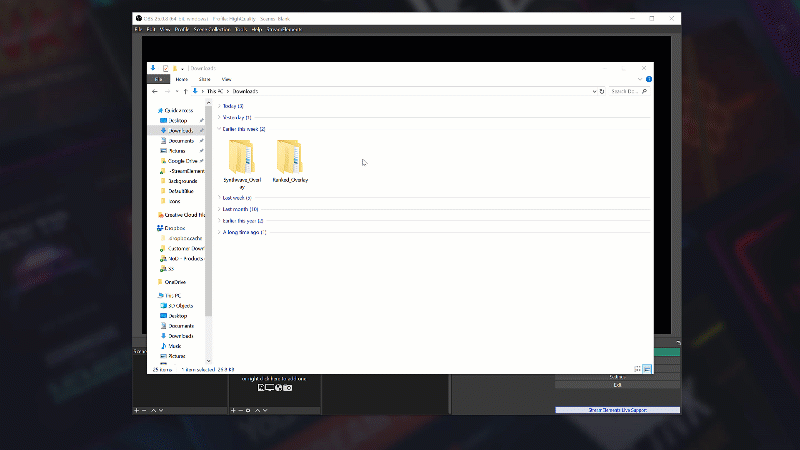800x450 pixels.
Task: Open the Synthwave_Overlay zipped folder
Action: coord(240,157)
